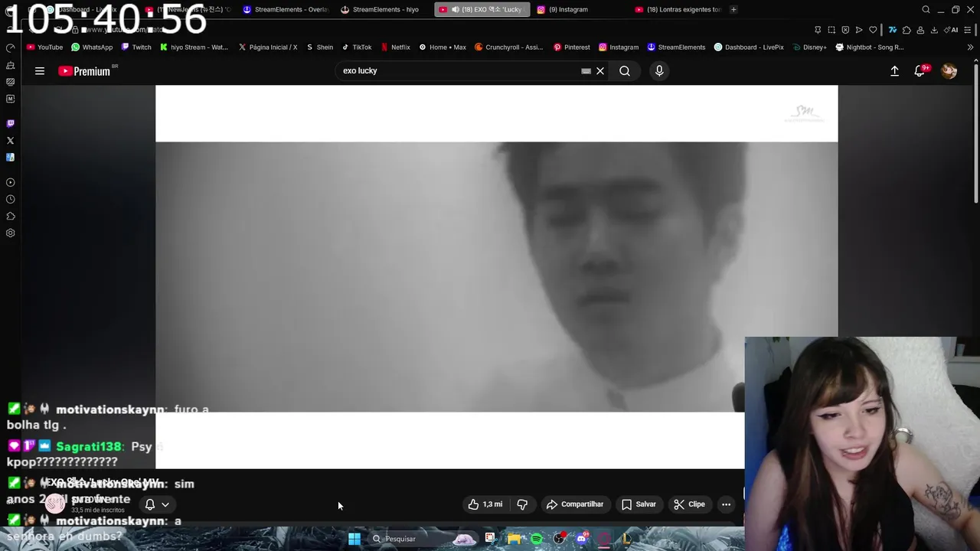Click the YouTube Premium logo
Screen dimensions: 980x551
(x=84, y=71)
